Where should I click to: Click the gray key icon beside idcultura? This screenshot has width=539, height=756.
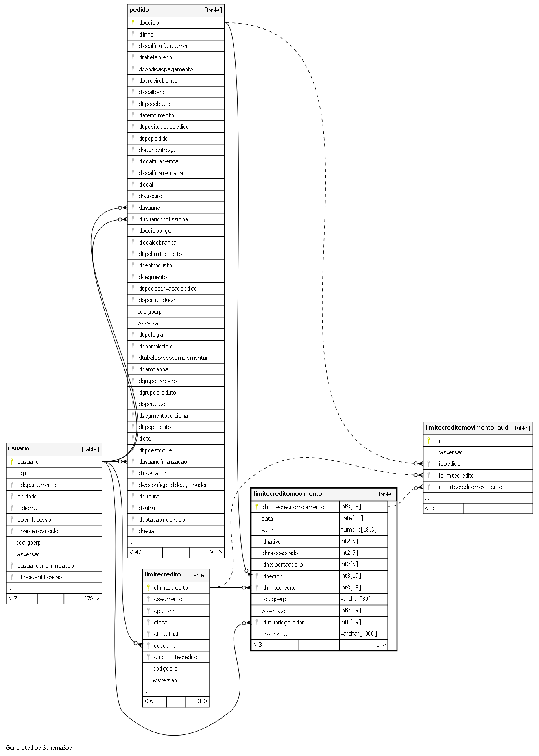click(x=133, y=496)
